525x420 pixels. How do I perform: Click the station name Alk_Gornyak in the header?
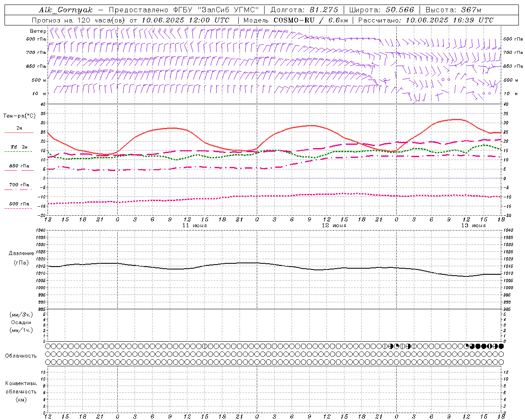coord(66,10)
